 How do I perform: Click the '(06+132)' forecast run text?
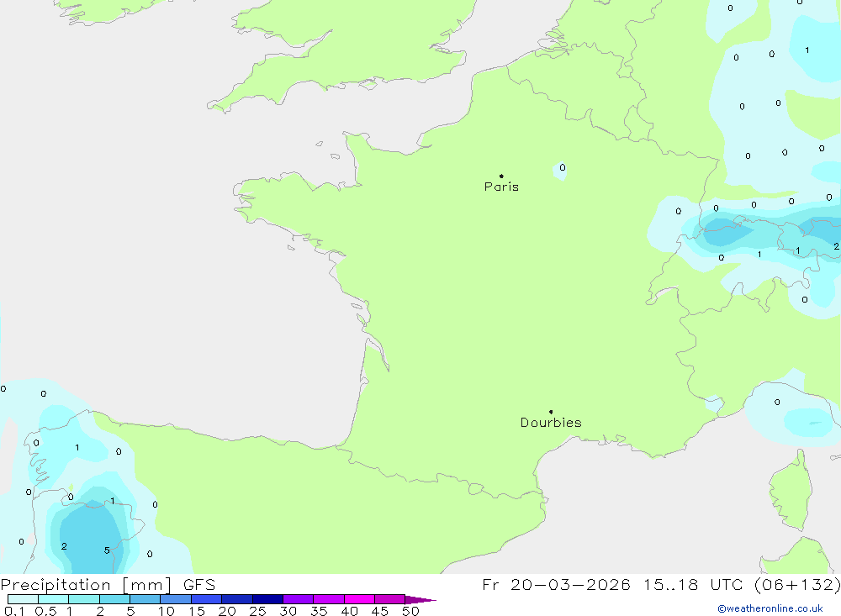click(x=797, y=585)
